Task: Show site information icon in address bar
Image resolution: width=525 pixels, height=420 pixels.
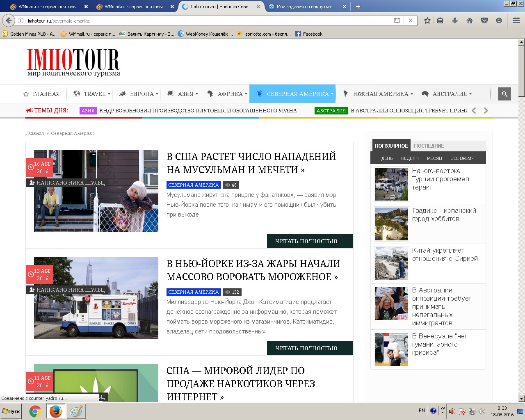Action: (21, 21)
